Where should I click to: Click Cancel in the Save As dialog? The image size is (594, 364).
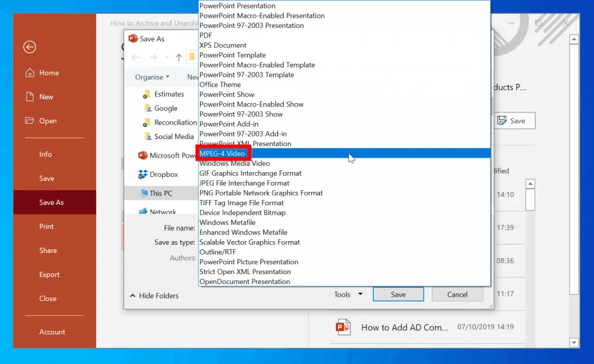457,294
